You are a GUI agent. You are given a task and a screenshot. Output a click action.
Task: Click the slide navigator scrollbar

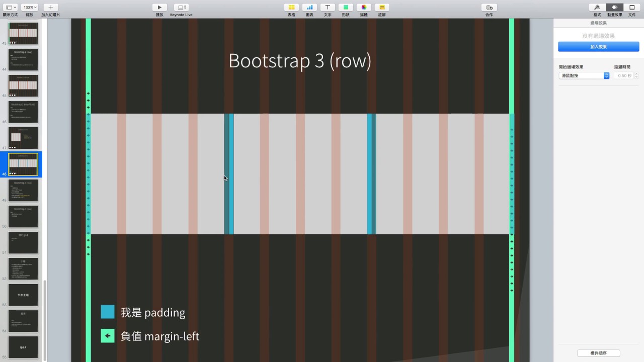45,320
